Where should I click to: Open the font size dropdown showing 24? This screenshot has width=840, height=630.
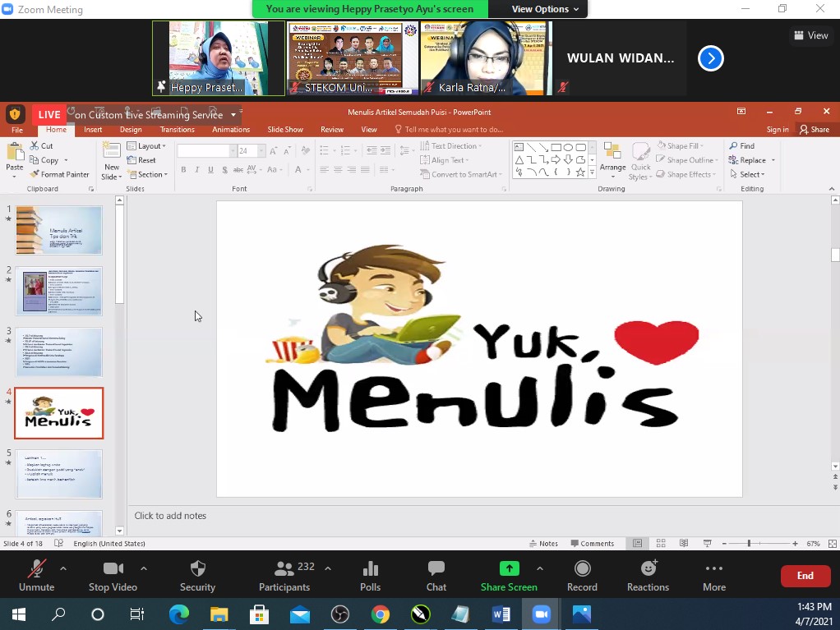[x=261, y=151]
